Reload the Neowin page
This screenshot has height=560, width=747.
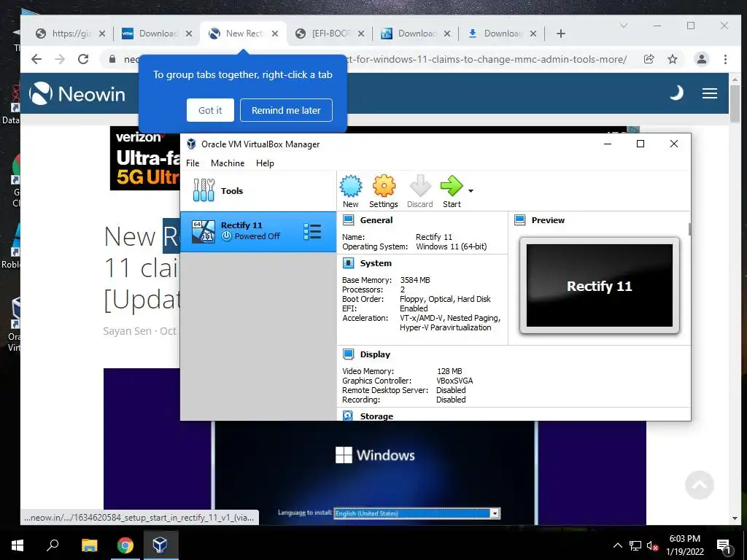tap(83, 59)
